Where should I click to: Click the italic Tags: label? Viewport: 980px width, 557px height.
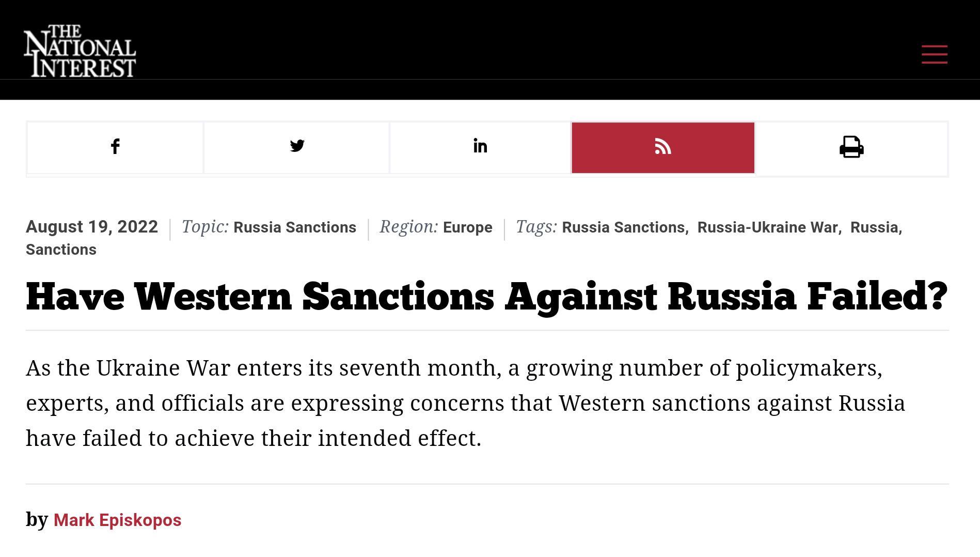click(x=536, y=227)
